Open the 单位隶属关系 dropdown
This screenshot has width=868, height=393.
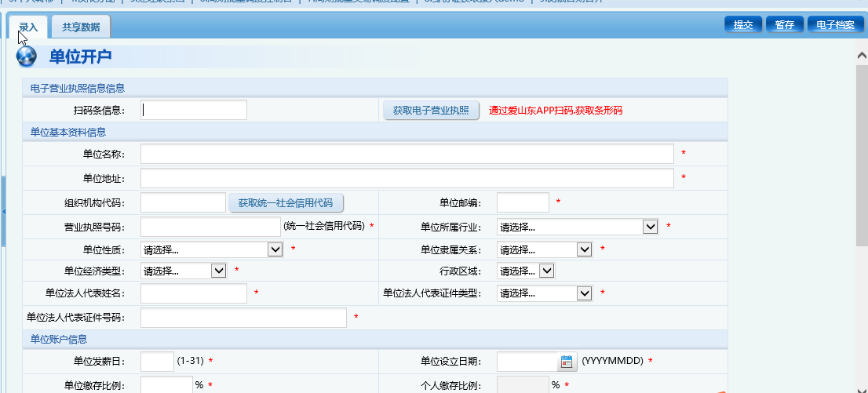pos(545,249)
